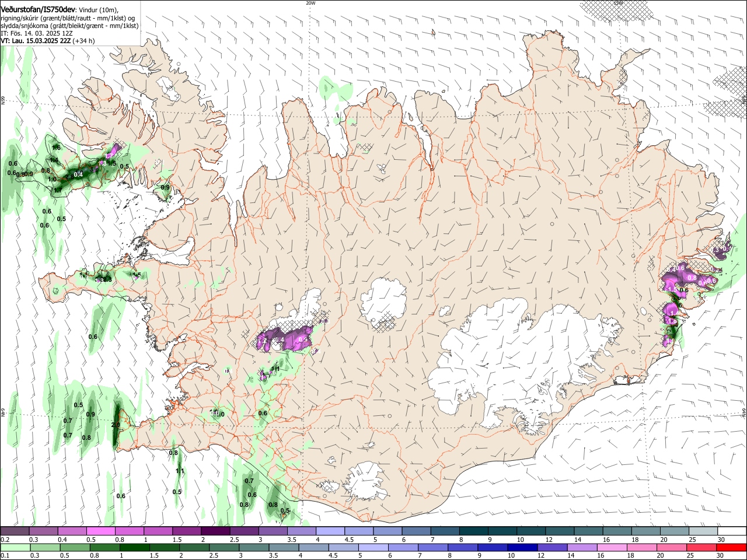Pick the dark blue 10 swatch in the rain legend

click(521, 547)
